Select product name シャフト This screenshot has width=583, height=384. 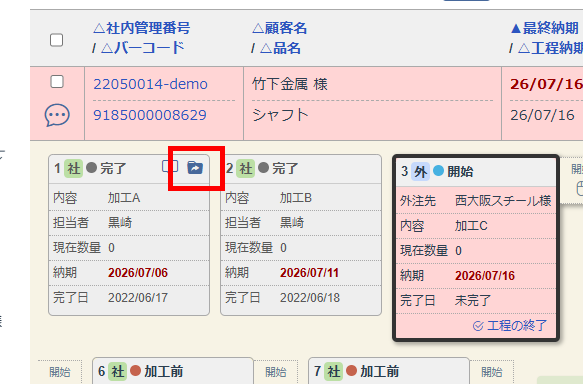click(x=280, y=115)
